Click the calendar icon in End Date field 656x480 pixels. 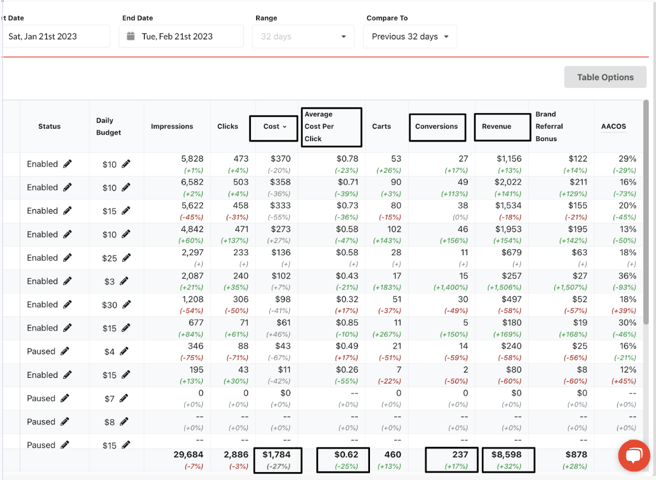tap(131, 36)
